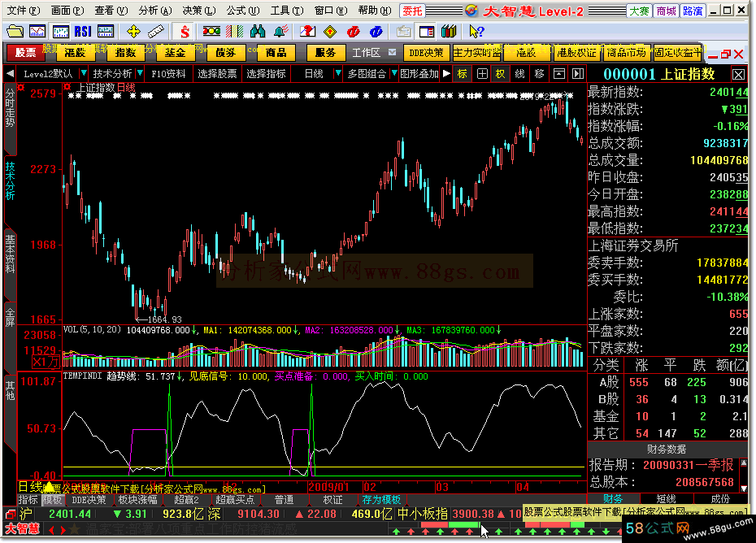756x543 pixels.
Task: Click the traffic light signal icon
Action: click(211, 32)
